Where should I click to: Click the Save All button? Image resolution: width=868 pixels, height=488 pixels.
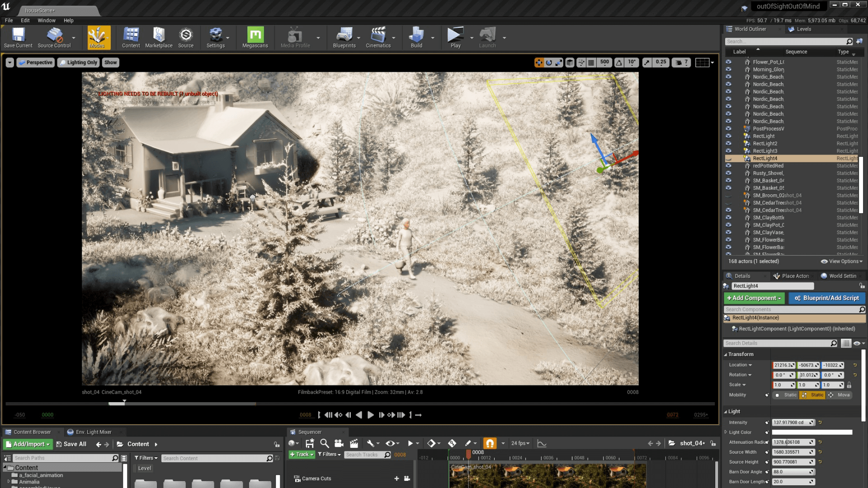[71, 444]
